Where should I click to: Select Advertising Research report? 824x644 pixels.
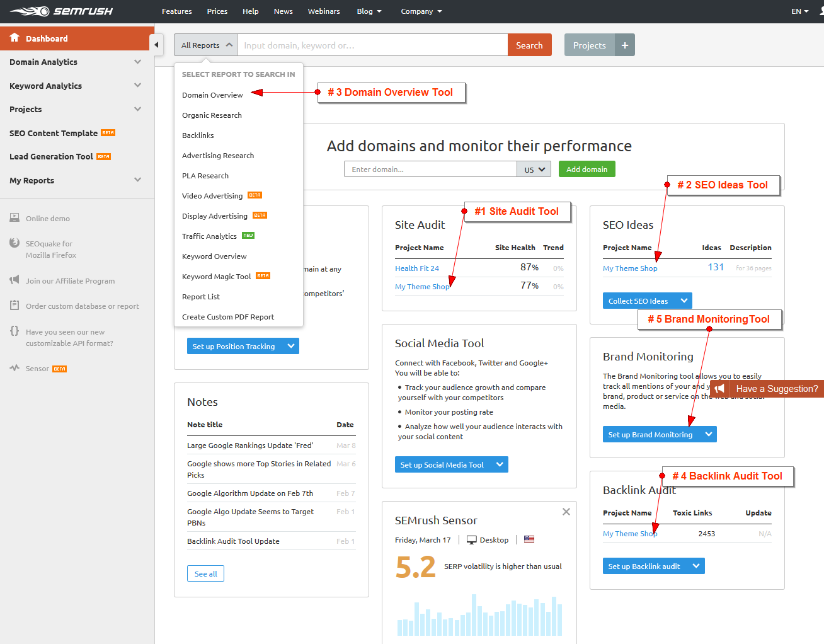coord(218,156)
